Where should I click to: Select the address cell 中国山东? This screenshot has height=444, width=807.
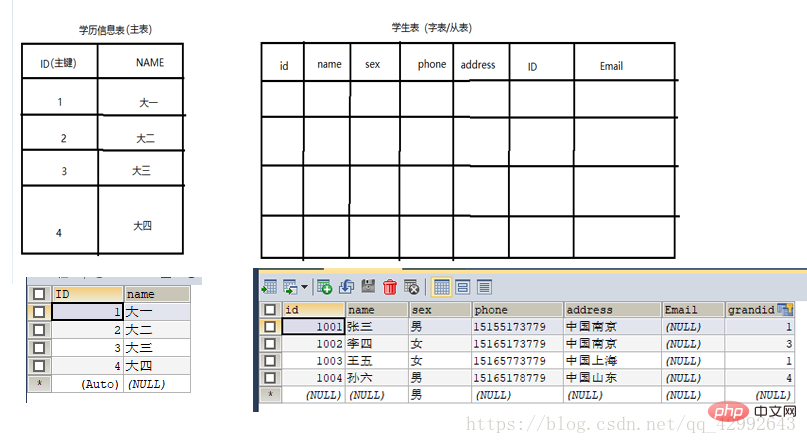click(612, 377)
